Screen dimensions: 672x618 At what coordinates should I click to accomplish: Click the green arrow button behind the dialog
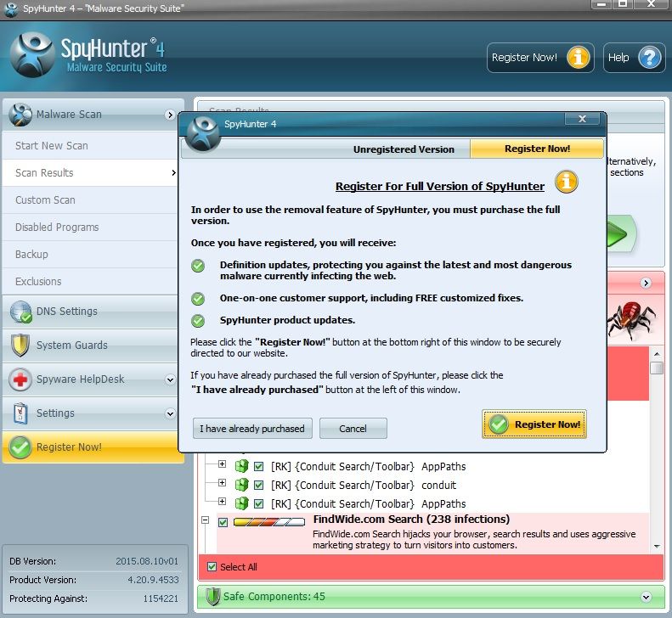click(x=620, y=233)
